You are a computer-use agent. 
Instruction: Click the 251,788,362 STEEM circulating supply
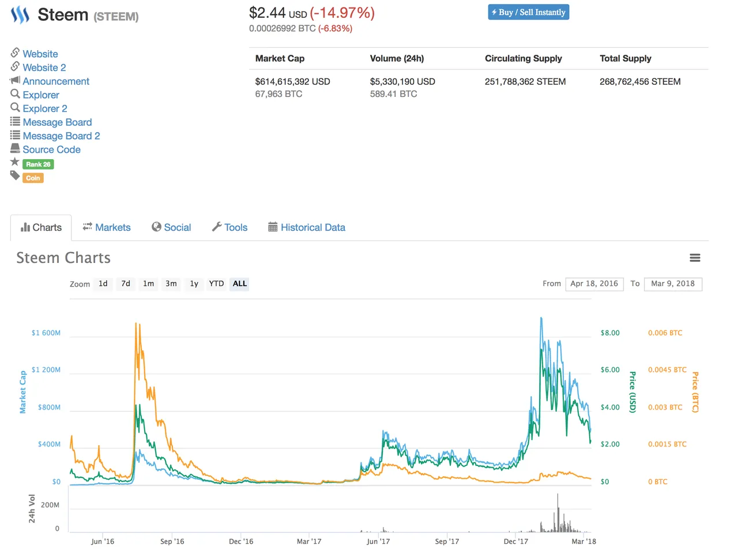pos(525,81)
